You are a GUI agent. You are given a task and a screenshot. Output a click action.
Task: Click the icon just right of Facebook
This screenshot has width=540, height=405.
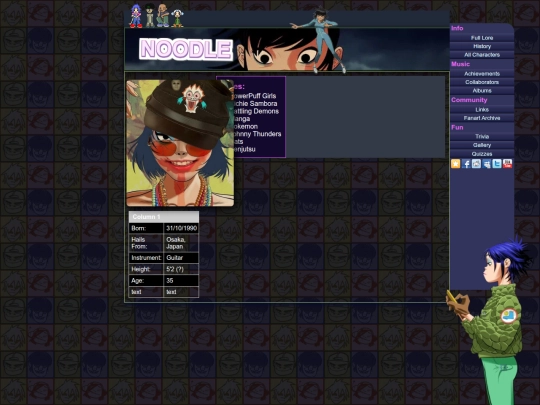pyautogui.click(x=476, y=164)
